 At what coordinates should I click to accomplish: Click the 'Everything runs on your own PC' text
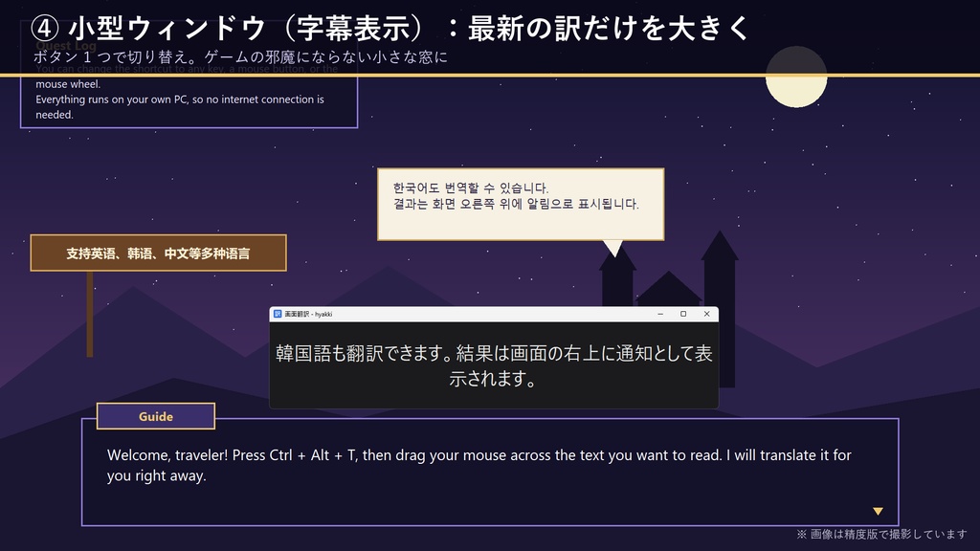tap(180, 107)
